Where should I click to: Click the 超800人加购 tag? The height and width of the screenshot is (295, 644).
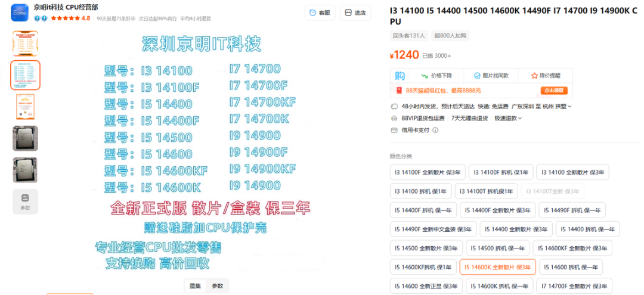(x=450, y=36)
